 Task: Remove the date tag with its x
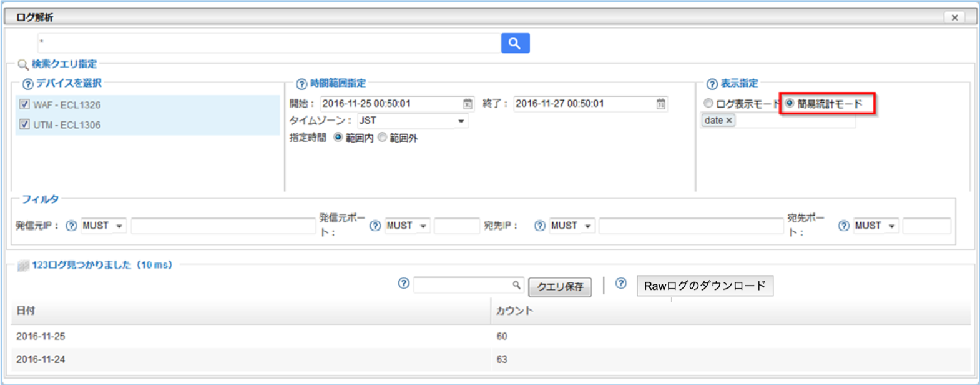click(728, 121)
